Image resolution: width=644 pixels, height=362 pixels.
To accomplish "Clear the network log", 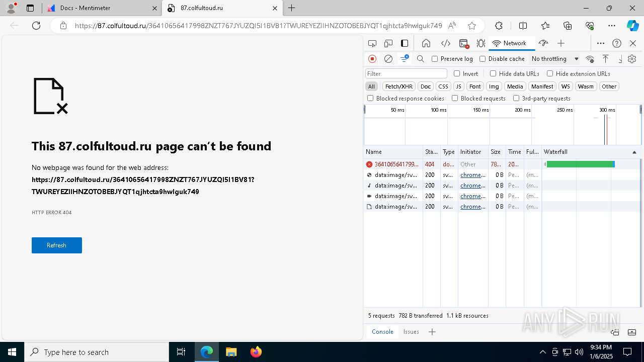I will tap(388, 59).
